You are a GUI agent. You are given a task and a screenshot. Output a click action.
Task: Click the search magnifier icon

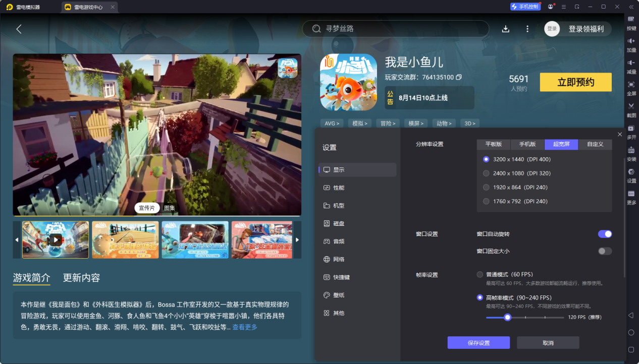click(x=316, y=29)
